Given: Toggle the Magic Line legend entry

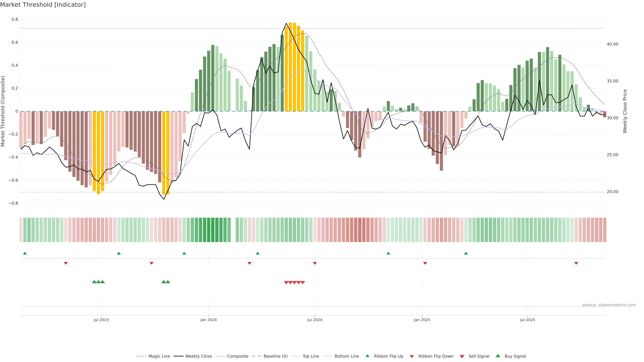Looking at the screenshot, I should (x=159, y=356).
